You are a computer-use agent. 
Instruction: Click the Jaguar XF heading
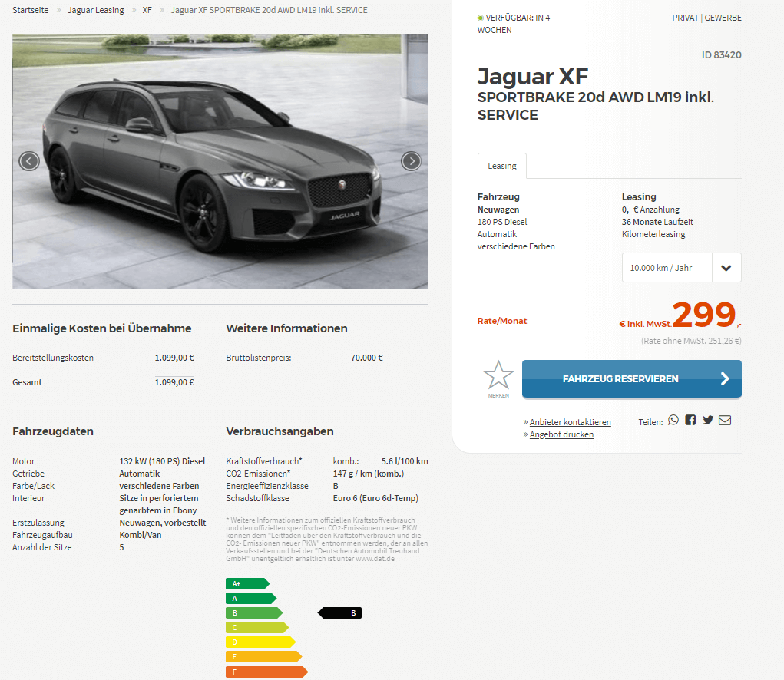(532, 77)
